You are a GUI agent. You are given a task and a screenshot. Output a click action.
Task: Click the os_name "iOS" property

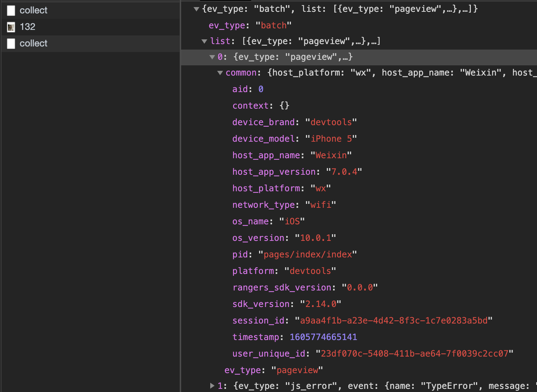tap(268, 221)
